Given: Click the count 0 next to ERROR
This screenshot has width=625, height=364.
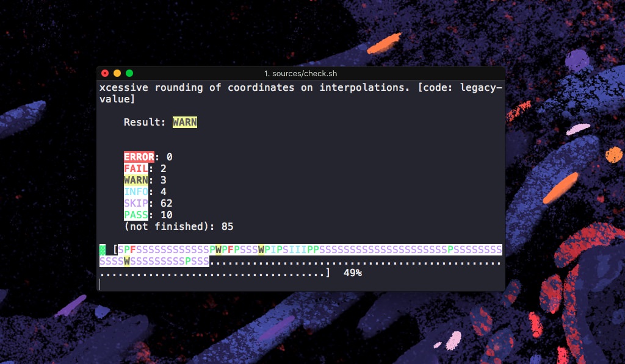Looking at the screenshot, I should 170,157.
